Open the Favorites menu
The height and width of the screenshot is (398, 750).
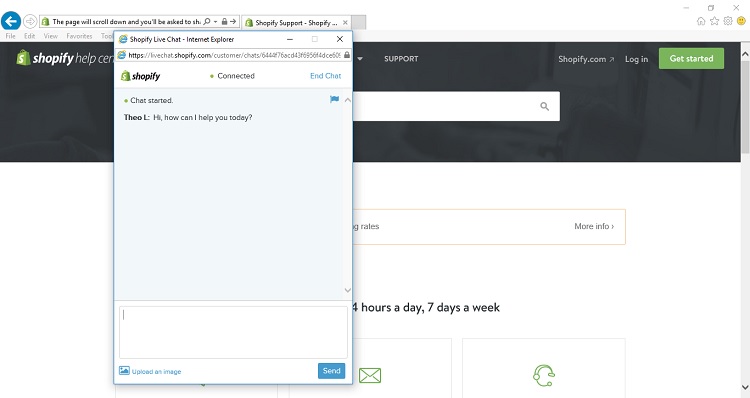(x=79, y=36)
